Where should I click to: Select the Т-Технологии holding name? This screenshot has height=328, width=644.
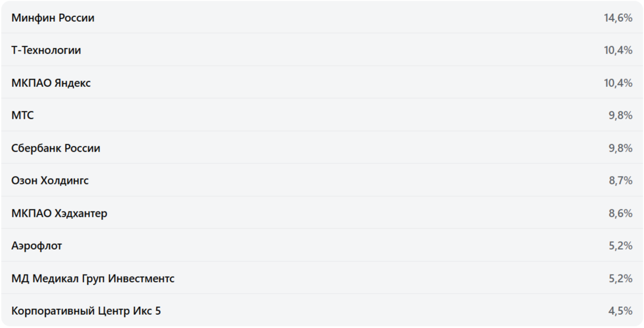[46, 50]
